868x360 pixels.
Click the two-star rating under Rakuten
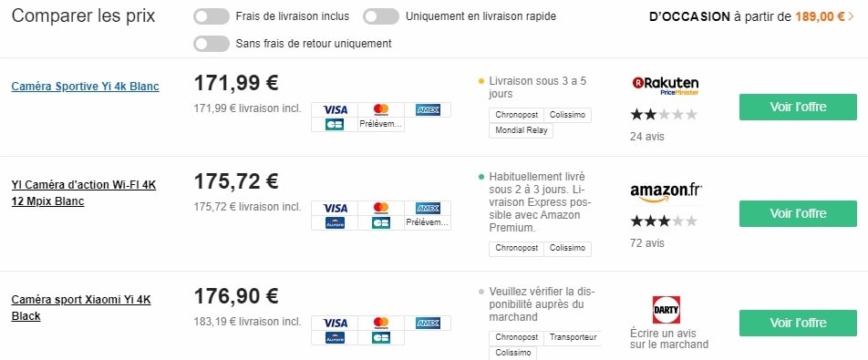point(664,115)
